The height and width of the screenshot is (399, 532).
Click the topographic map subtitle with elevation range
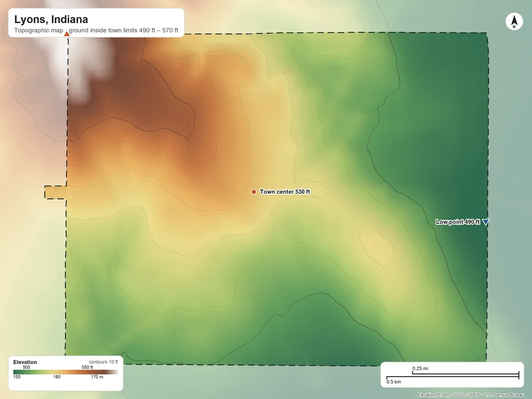point(96,31)
